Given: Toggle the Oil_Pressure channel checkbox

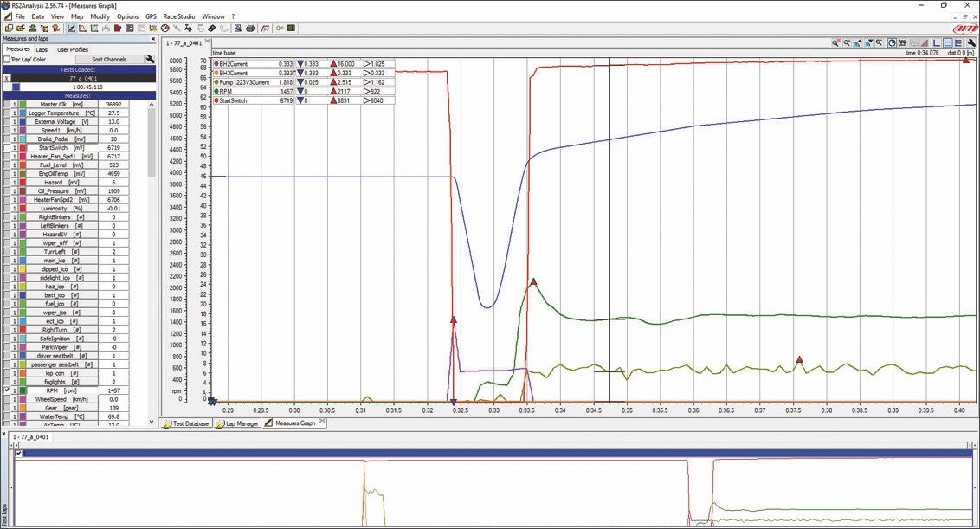Looking at the screenshot, I should tap(7, 190).
